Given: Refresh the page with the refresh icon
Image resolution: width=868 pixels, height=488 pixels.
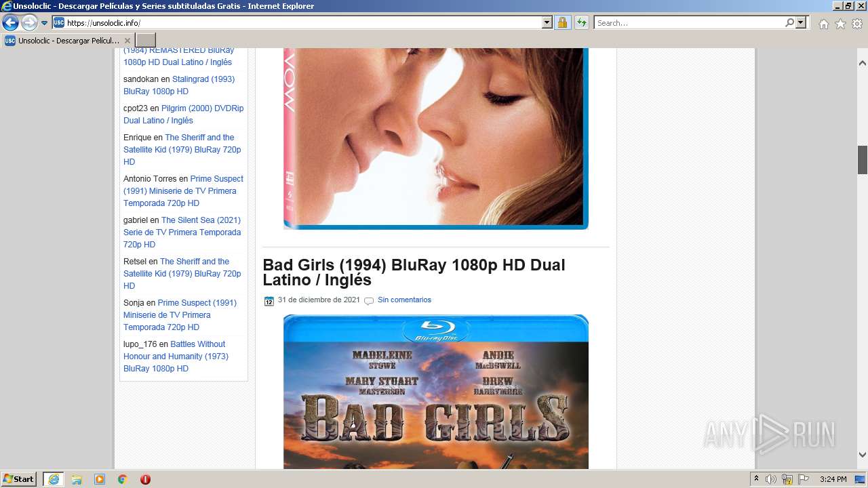Looking at the screenshot, I should tap(581, 23).
